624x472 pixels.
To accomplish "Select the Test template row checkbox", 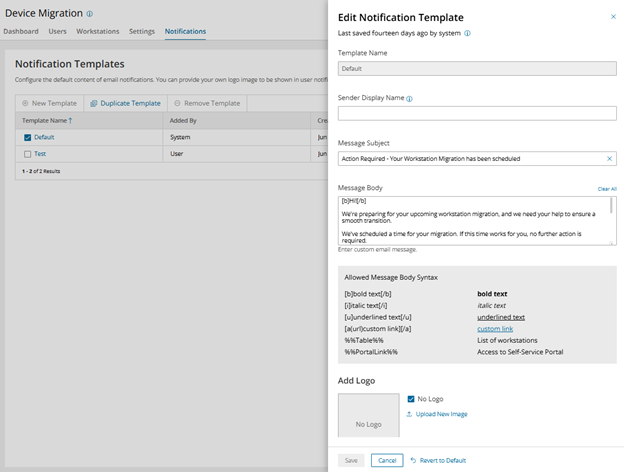I will point(27,154).
